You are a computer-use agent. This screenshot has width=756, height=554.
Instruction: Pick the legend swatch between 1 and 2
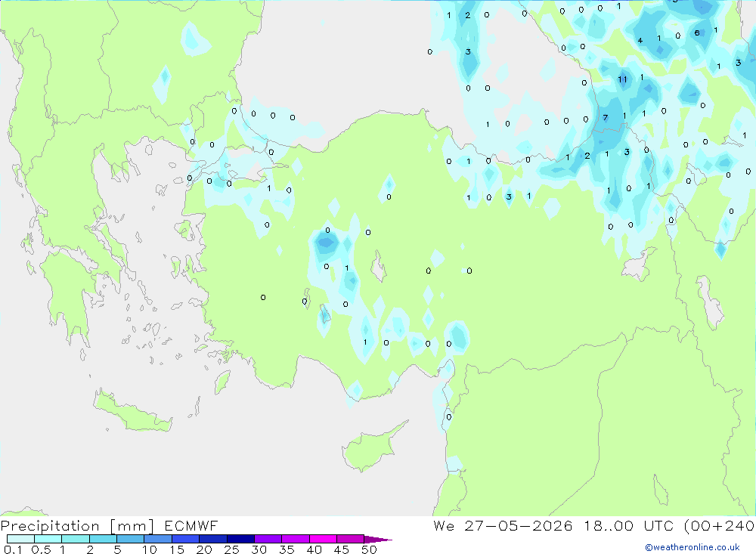(x=76, y=539)
